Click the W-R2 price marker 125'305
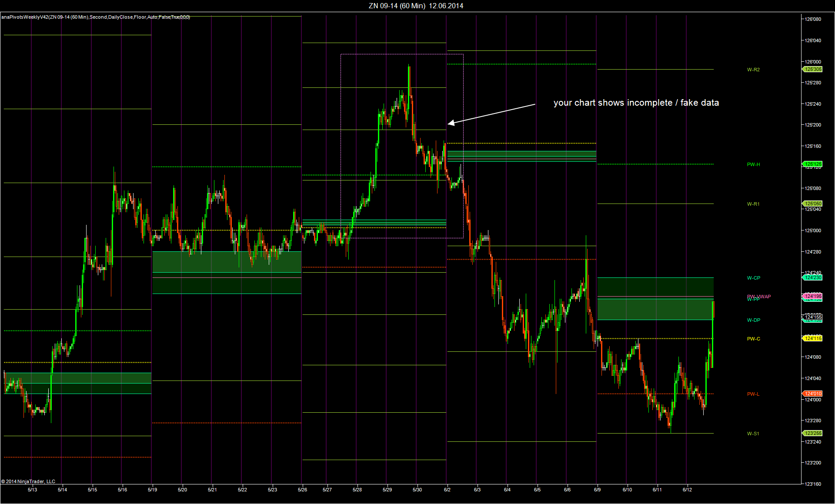Viewport: 835px width, 504px height. (812, 70)
